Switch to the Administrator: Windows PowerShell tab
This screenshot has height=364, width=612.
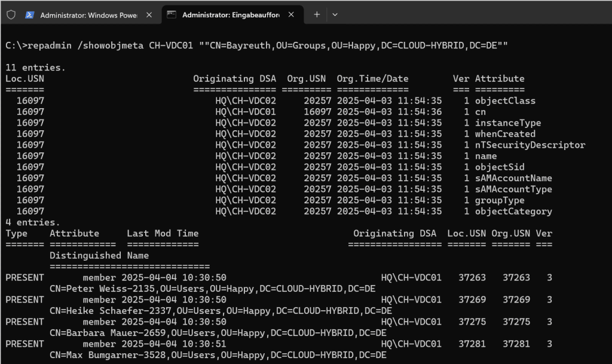tap(88, 15)
